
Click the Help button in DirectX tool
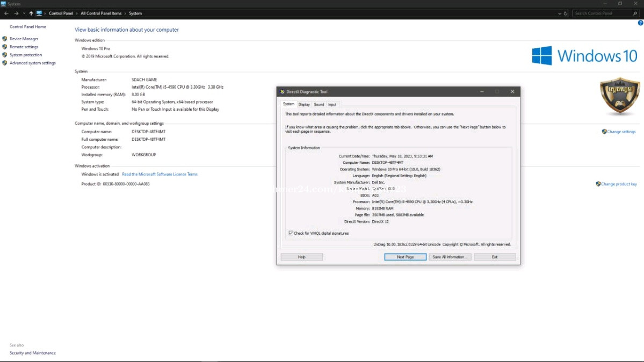point(301,257)
